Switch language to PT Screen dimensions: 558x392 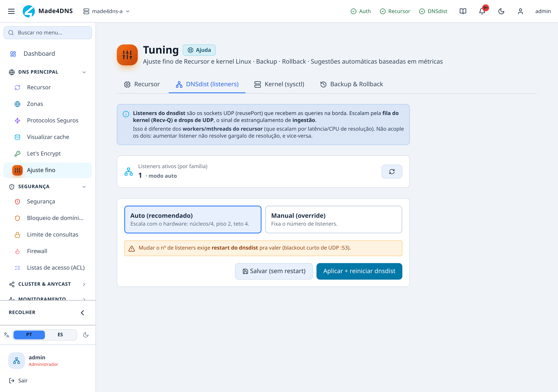point(29,335)
